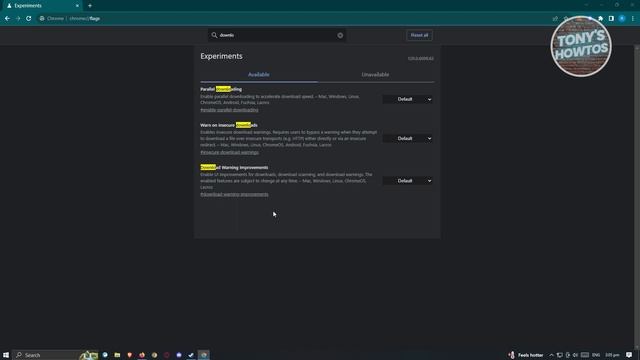Click the Chrome version number text
640x360 pixels.
(x=420, y=58)
